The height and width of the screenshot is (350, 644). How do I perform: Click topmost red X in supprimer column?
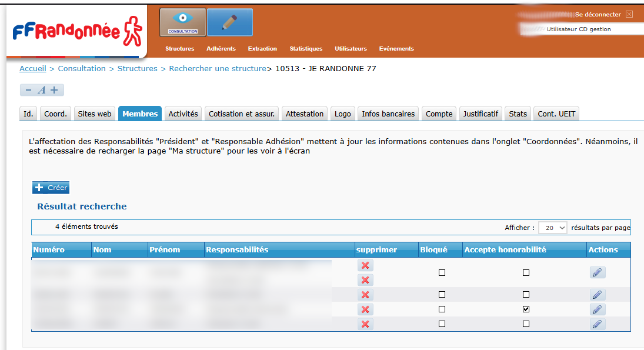[x=365, y=266]
